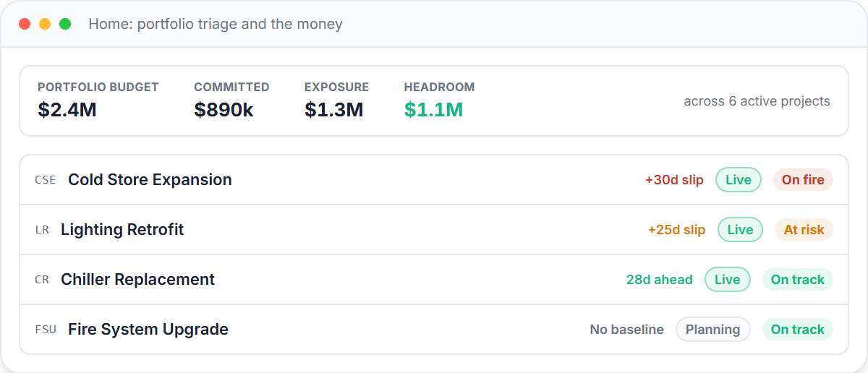Maximize the window with the green button
The width and height of the screenshot is (868, 373).
(65, 24)
